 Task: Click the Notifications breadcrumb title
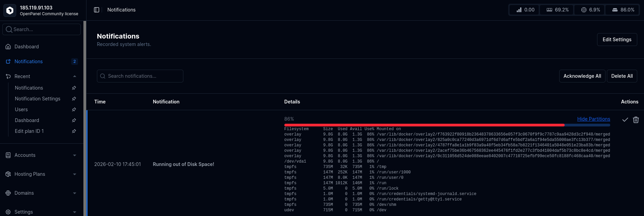[x=122, y=10]
